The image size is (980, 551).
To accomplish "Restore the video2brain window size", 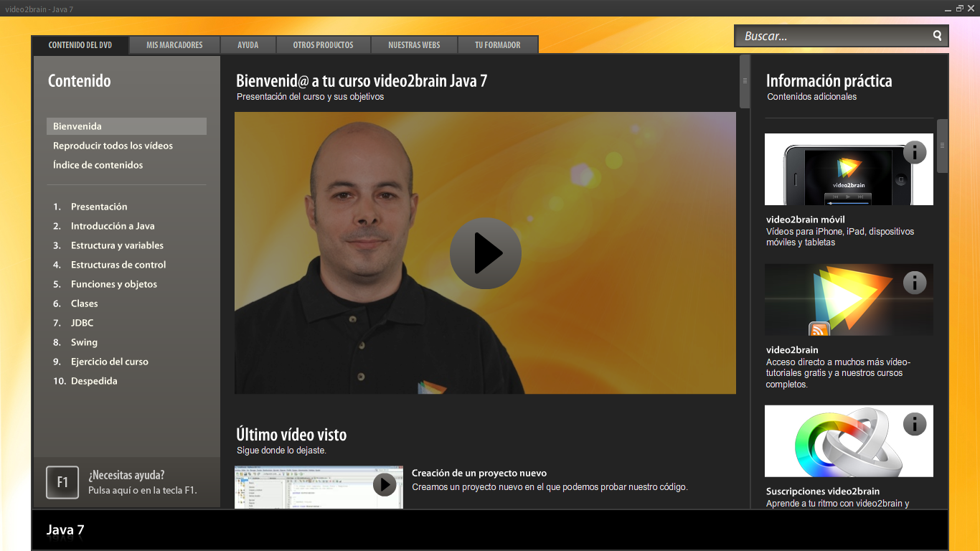I will pos(959,8).
